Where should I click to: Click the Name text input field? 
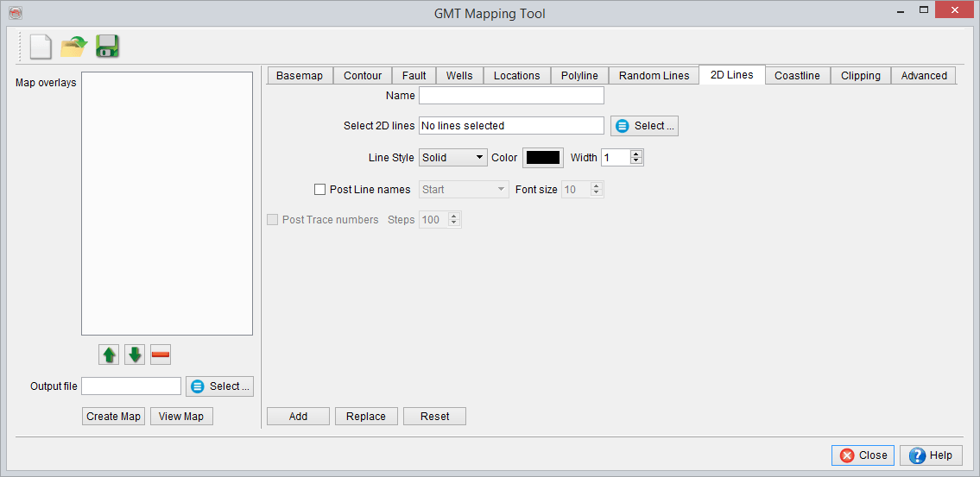pyautogui.click(x=511, y=96)
